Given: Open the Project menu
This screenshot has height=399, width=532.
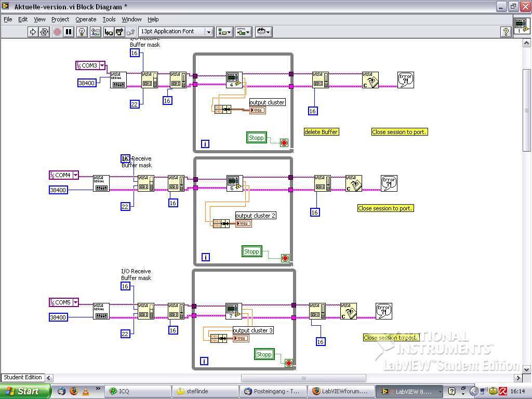Looking at the screenshot, I should tap(60, 19).
